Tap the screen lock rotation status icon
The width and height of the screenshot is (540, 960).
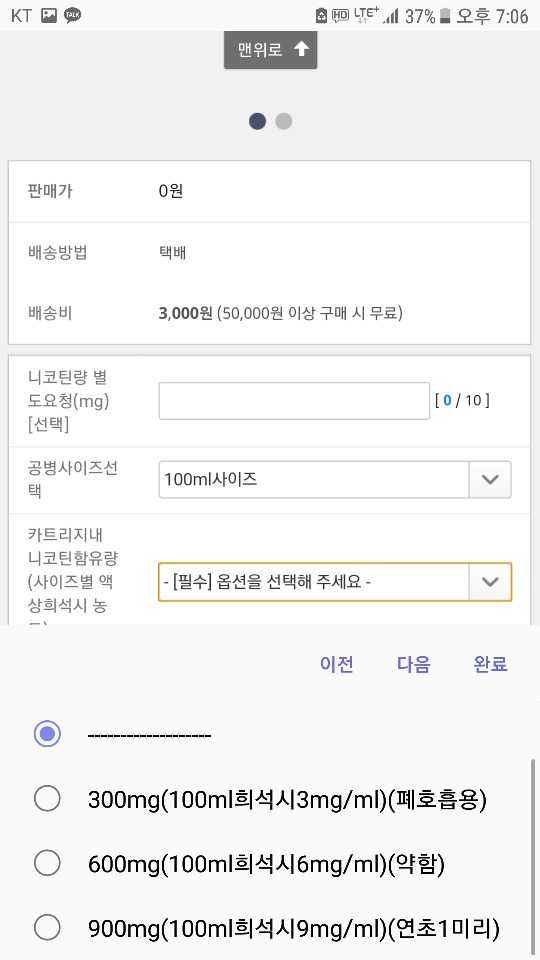[321, 16]
